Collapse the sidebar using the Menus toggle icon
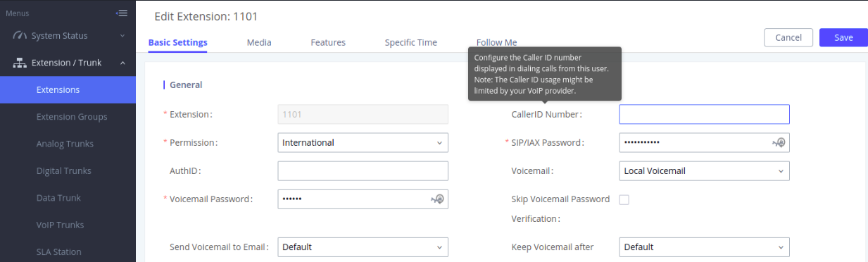Screen dimensions: 868x262 coord(122,13)
